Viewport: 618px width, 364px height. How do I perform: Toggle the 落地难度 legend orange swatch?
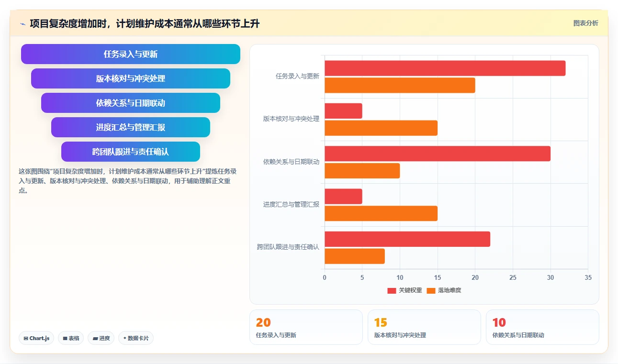click(431, 291)
